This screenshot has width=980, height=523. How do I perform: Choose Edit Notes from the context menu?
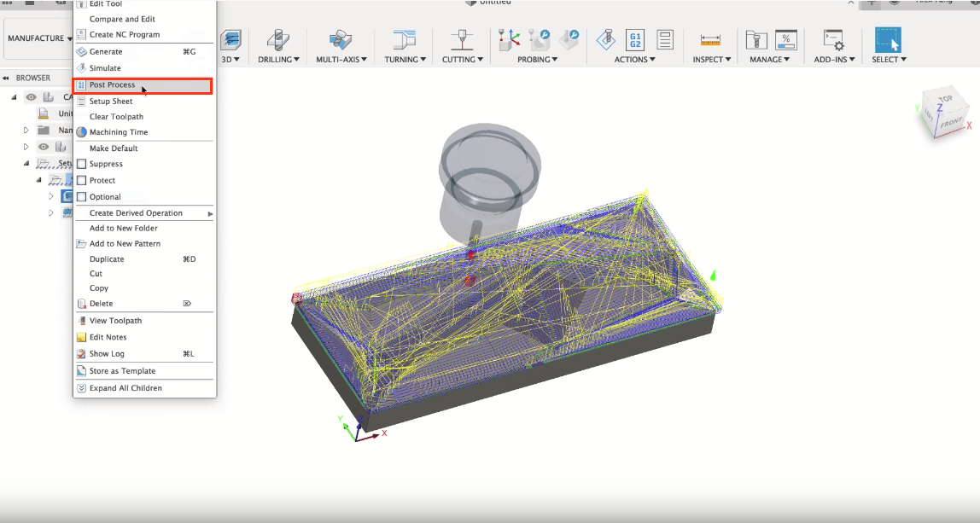143,337
